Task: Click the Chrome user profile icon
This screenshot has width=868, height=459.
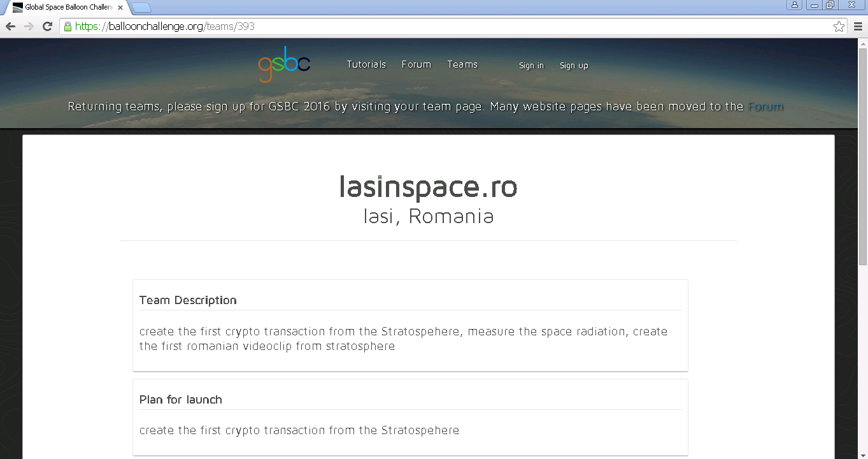Action: tap(794, 4)
